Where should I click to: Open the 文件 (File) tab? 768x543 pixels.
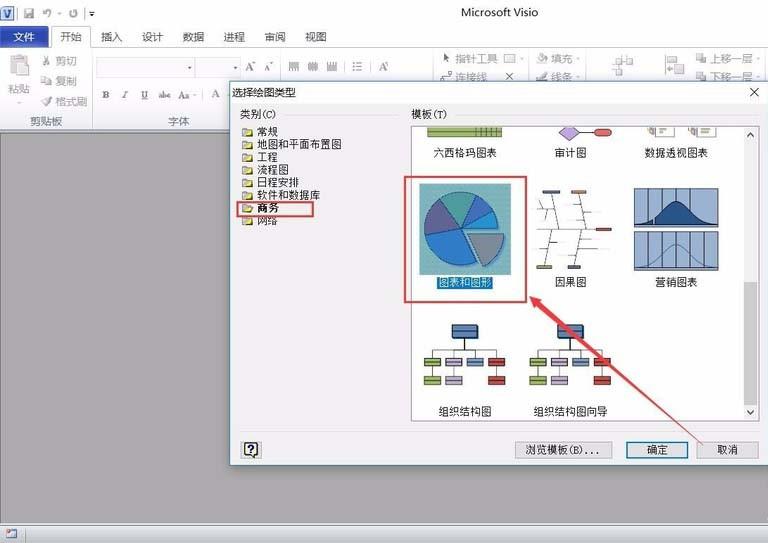(x=24, y=37)
